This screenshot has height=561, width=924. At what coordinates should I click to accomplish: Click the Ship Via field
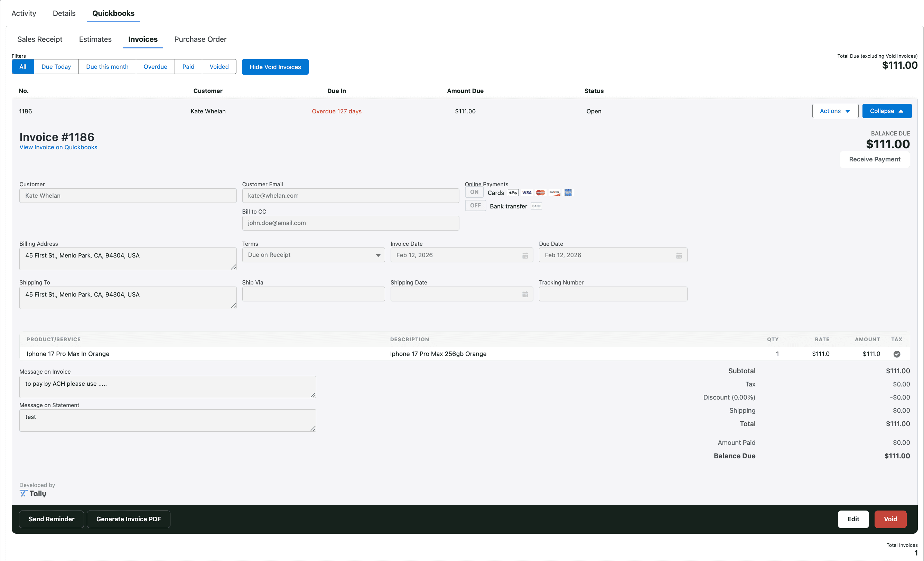click(x=314, y=294)
